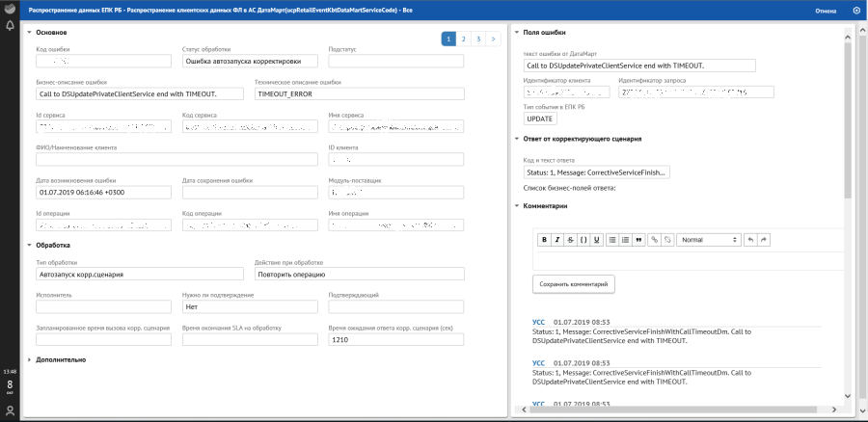Insert a bulleted list in comment
The width and height of the screenshot is (868, 422).
tap(612, 239)
